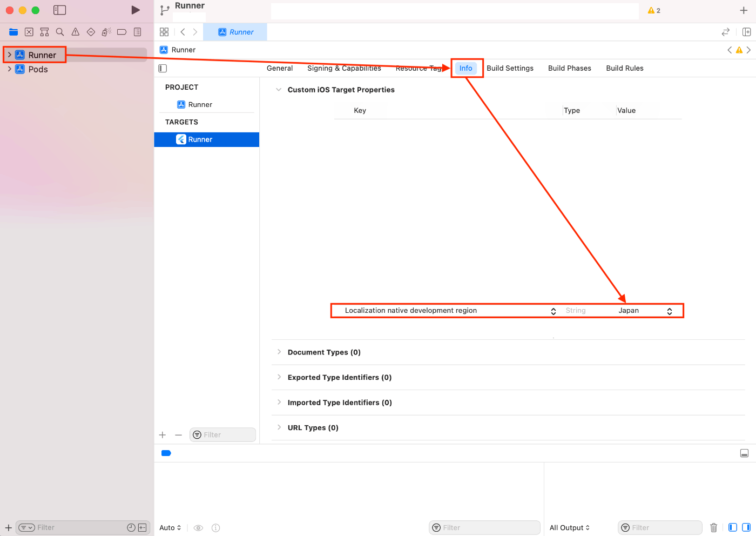Open the Build Rules tab
The image size is (756, 536).
coord(625,68)
